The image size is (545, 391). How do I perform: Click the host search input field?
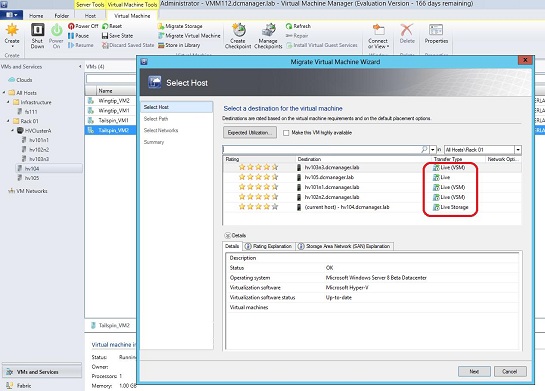(322, 149)
